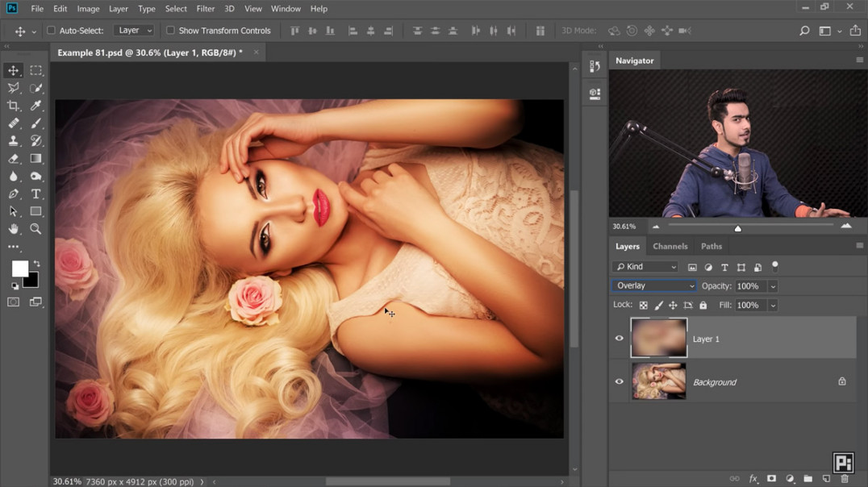Select the Move tool

pyautogui.click(x=13, y=70)
